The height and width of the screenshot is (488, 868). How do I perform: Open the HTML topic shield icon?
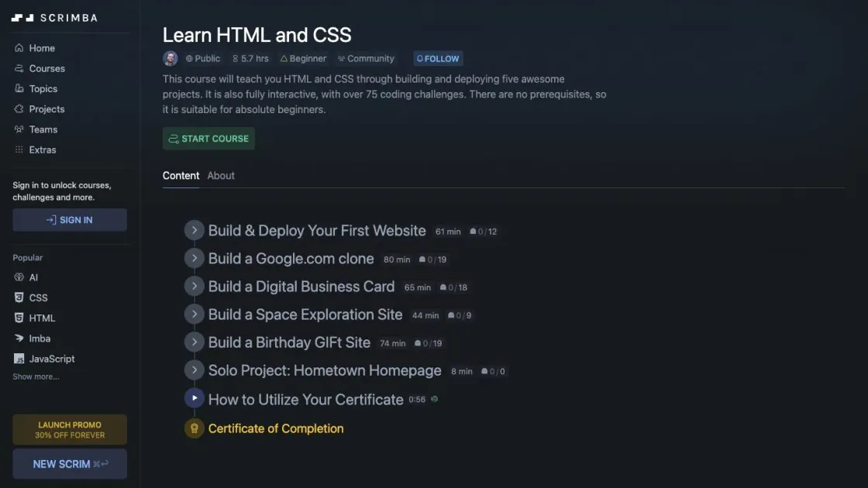pos(19,318)
